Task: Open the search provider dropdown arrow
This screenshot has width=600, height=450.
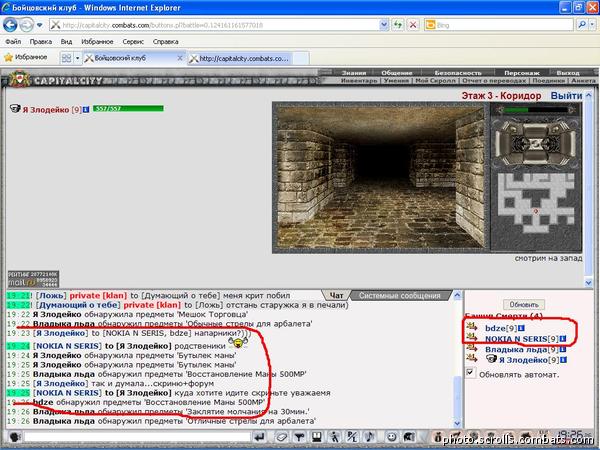Action: 592,25
